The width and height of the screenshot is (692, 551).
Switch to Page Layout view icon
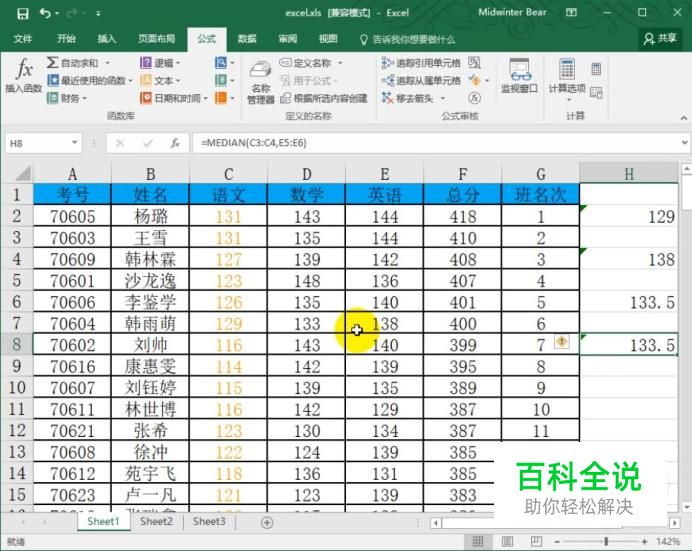[507, 541]
